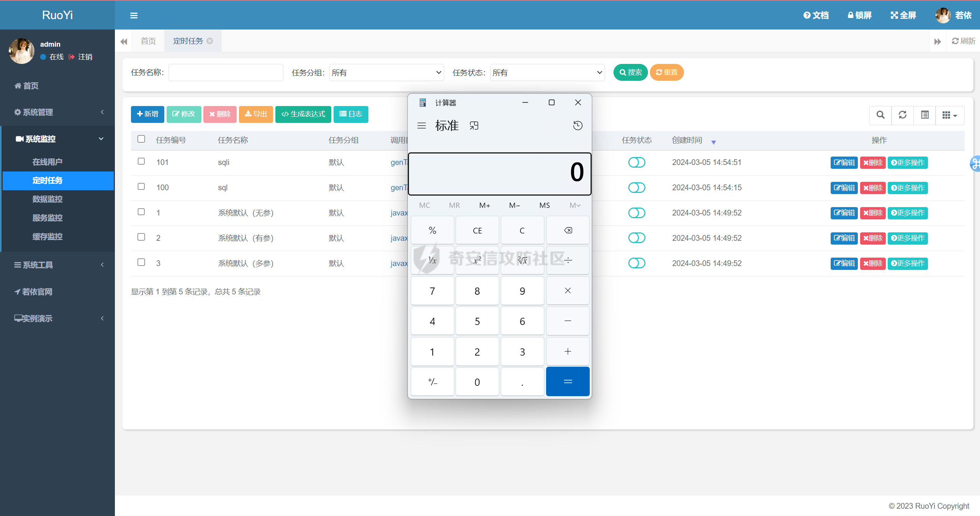Switch to the 首页 tab
Screen dimensions: 980x516
148,41
